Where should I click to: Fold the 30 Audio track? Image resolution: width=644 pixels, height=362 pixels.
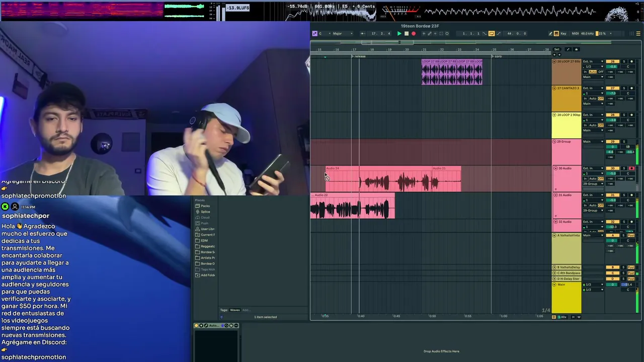click(555, 168)
